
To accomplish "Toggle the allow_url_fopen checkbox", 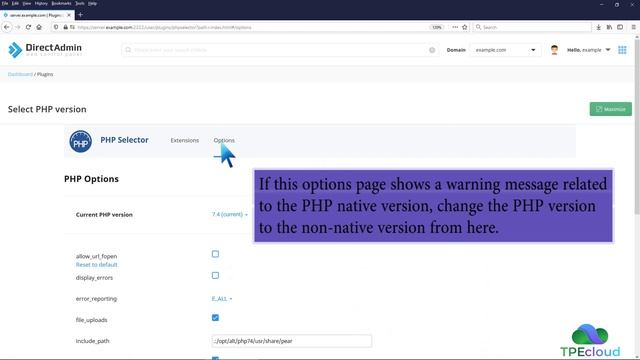I will click(216, 254).
